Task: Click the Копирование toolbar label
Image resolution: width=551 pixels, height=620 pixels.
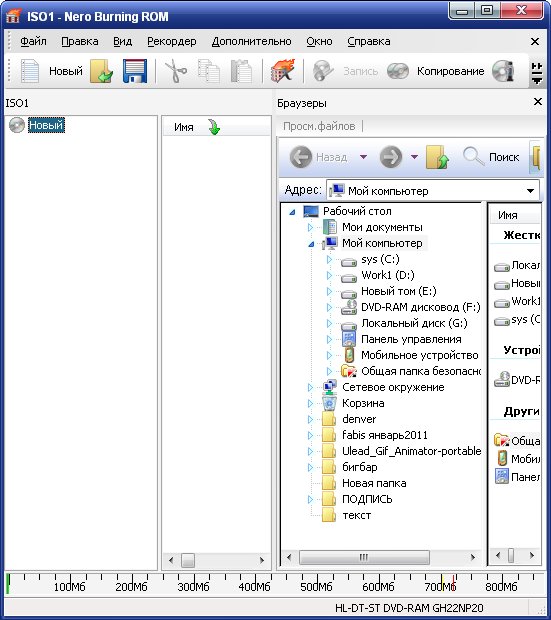Action: tap(451, 71)
